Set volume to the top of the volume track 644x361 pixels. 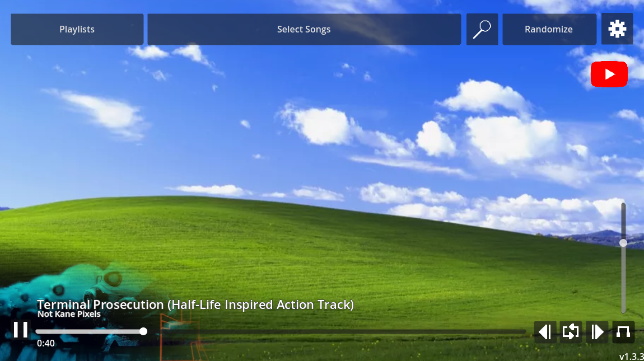pyautogui.click(x=623, y=205)
